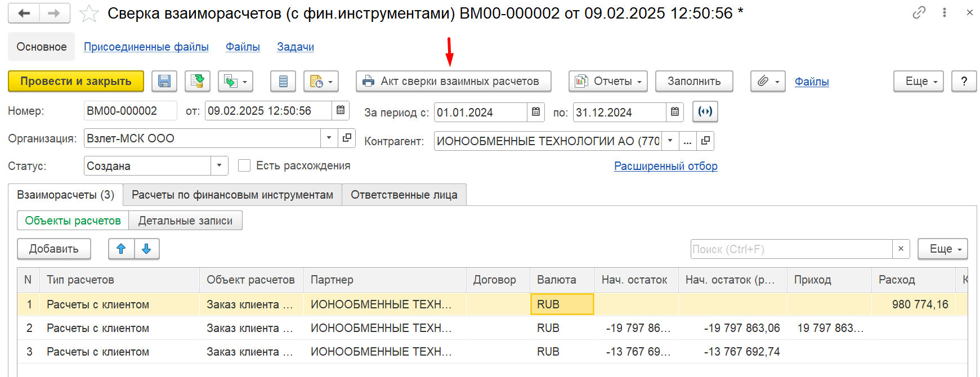Expand the paperclip attachments dropdown
Viewport: 980px width, 377px height.
tap(768, 81)
